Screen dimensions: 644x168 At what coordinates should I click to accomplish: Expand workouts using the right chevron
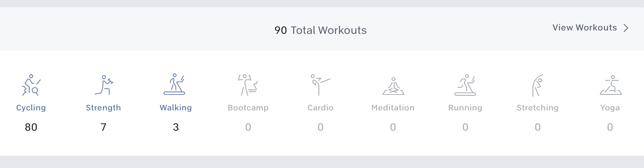point(626,28)
